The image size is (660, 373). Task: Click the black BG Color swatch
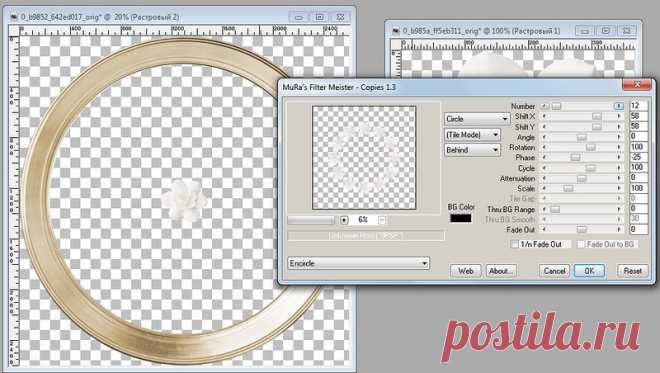coord(461,218)
